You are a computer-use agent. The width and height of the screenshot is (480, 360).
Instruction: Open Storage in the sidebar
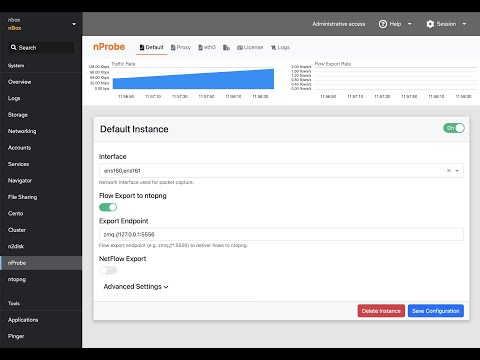41,115
